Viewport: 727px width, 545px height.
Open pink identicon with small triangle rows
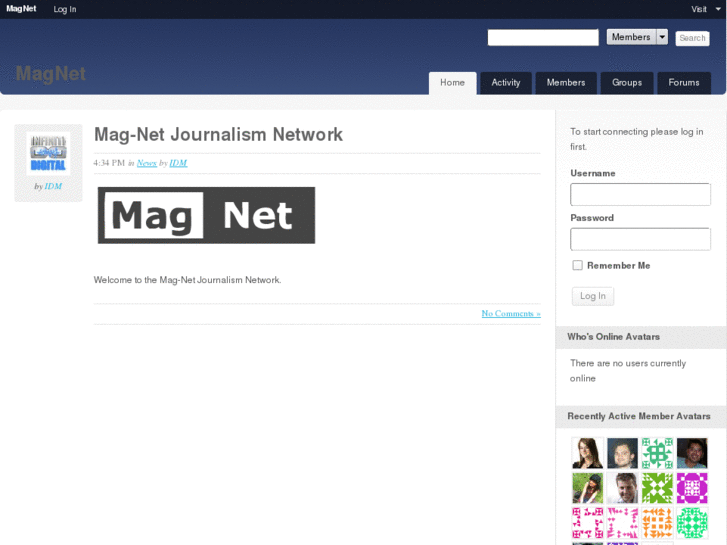622,523
